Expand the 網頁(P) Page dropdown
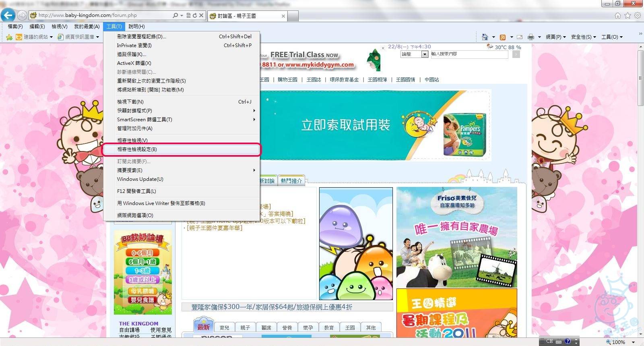 tap(555, 37)
